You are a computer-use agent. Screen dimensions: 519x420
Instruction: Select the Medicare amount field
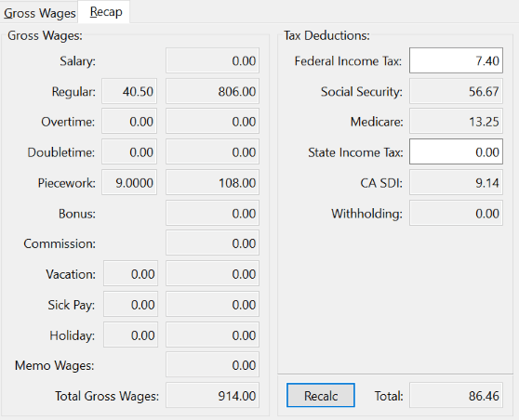[456, 122]
